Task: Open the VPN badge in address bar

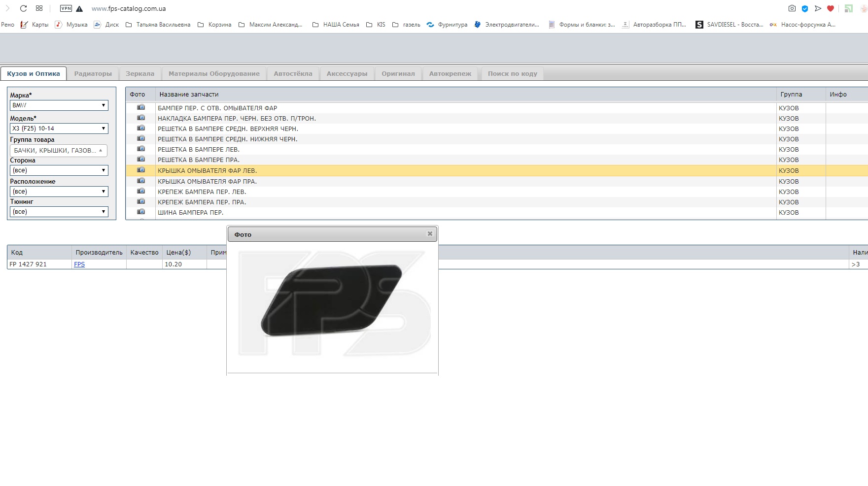Action: [66, 8]
